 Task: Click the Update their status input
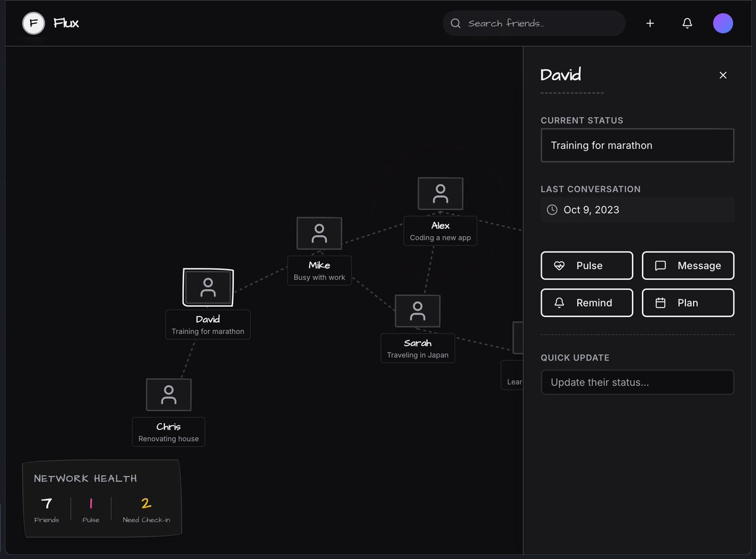(x=638, y=383)
